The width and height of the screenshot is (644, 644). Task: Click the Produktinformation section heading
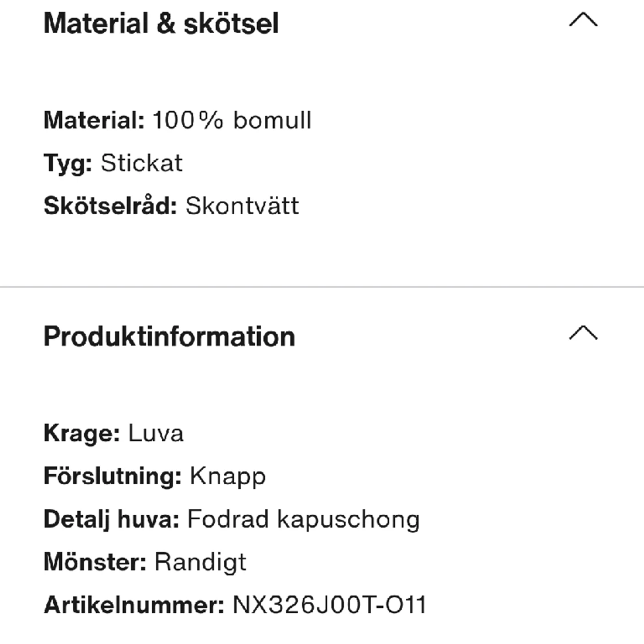click(x=169, y=336)
